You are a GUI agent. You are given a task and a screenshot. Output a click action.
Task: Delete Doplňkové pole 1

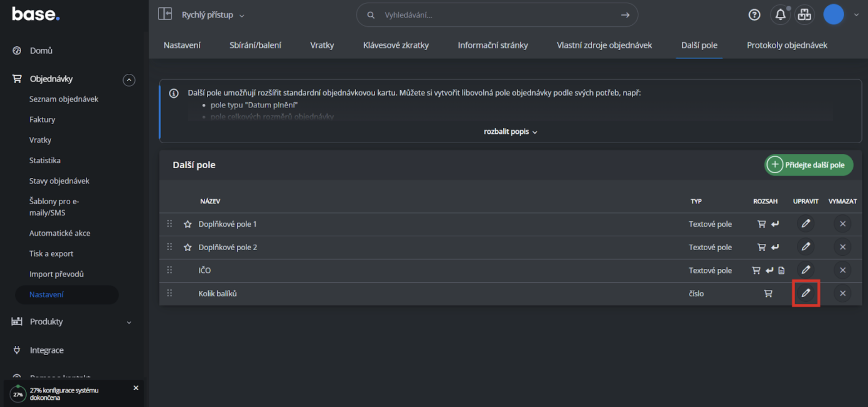843,224
